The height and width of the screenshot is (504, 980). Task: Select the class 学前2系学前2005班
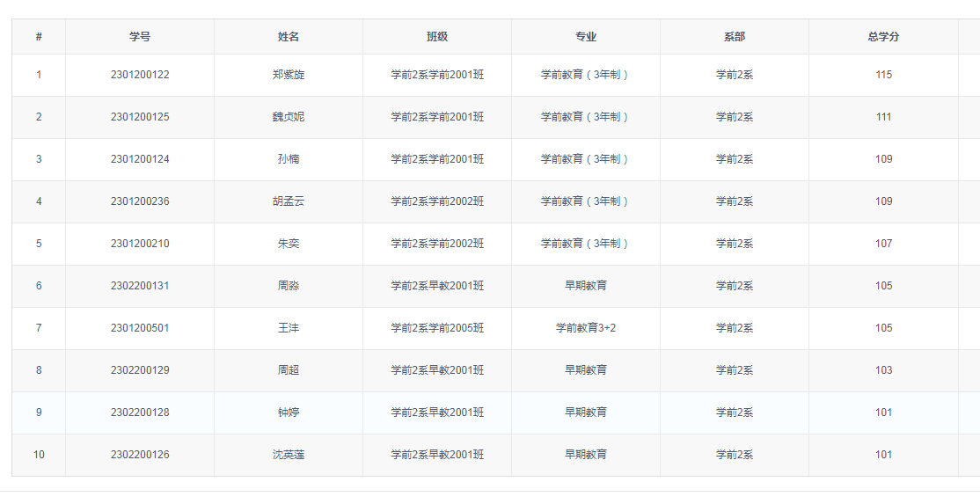tap(437, 328)
